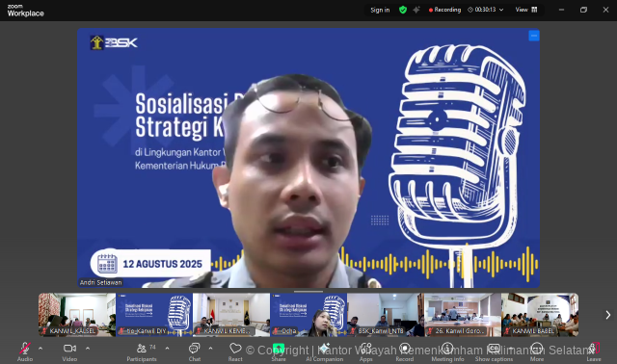Screen dimensions: 617x364
Task: Click the green Share screen button
Action: [x=279, y=349]
